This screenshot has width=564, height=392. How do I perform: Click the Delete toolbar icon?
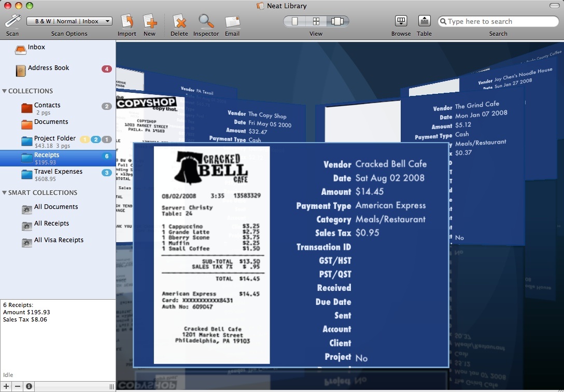(179, 21)
